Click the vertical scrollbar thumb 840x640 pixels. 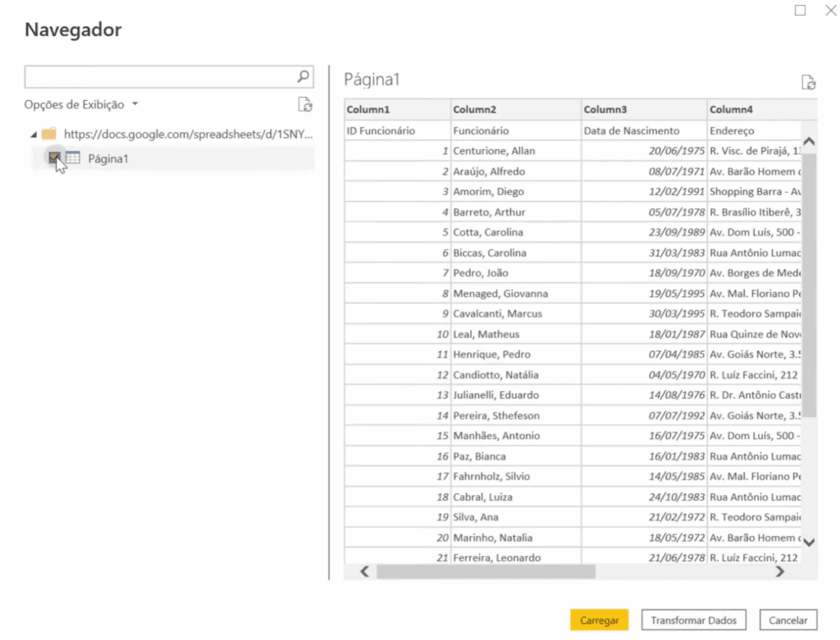click(809, 285)
